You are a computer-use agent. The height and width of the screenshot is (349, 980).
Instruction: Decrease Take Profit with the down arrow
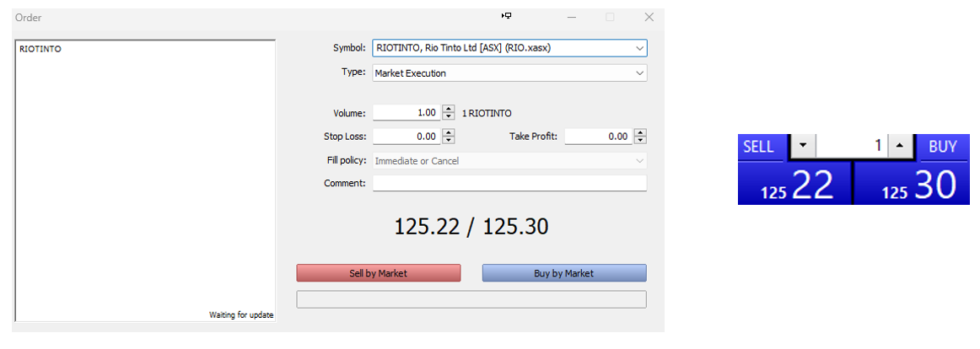pyautogui.click(x=641, y=140)
